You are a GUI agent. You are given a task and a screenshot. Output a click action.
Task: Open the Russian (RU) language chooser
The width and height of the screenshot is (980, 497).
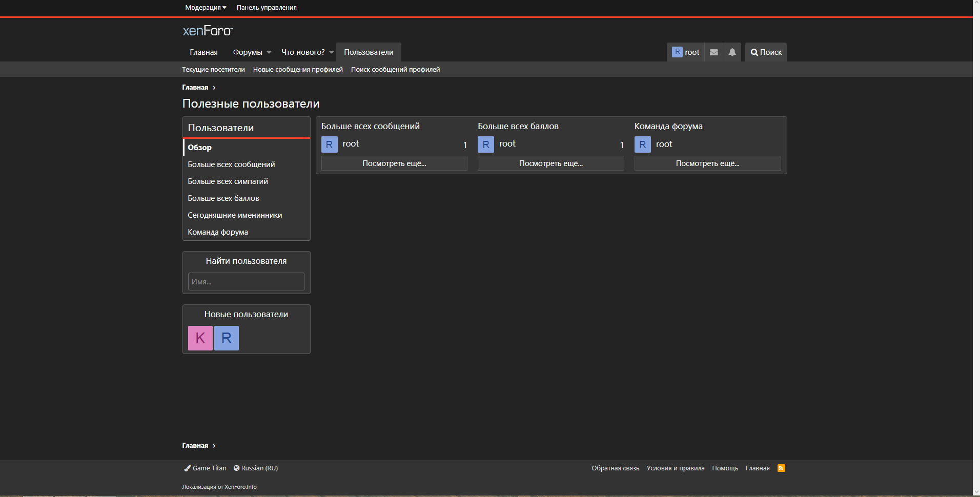[x=256, y=468]
